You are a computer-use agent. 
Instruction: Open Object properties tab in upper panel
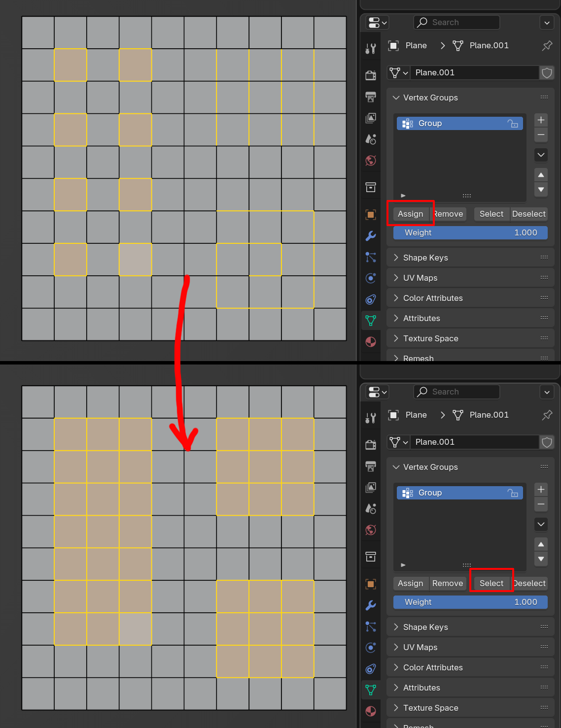pos(371,214)
